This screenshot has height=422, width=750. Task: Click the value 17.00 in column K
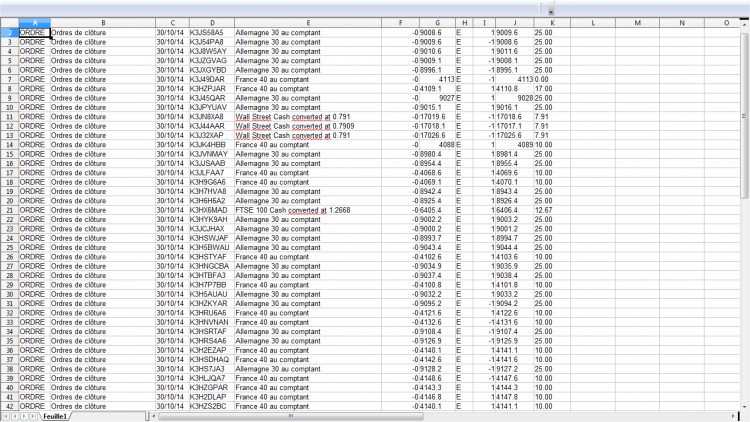click(x=552, y=89)
